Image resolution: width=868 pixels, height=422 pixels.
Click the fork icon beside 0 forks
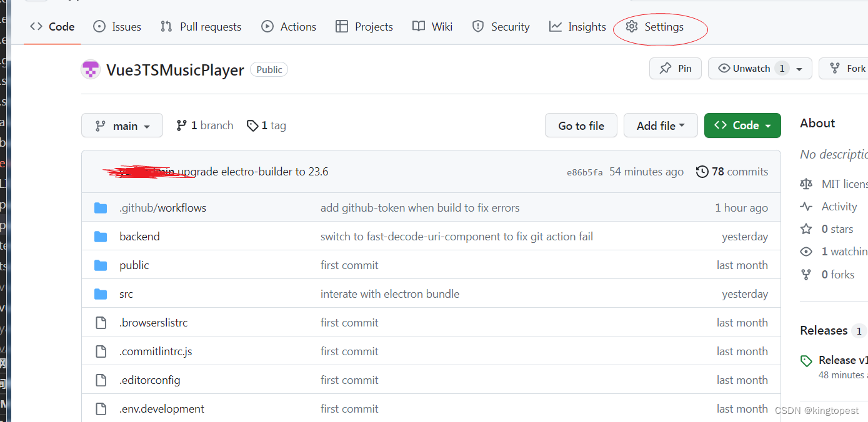(x=806, y=274)
